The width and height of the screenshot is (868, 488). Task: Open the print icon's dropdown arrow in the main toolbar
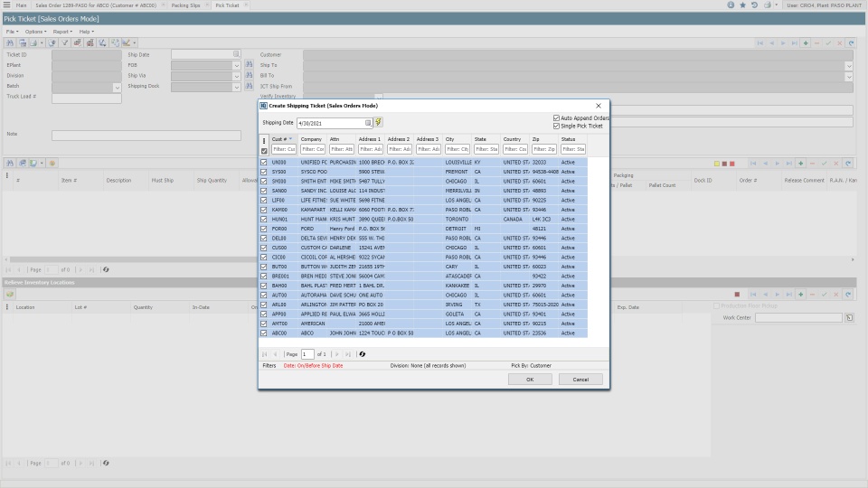pos(42,43)
